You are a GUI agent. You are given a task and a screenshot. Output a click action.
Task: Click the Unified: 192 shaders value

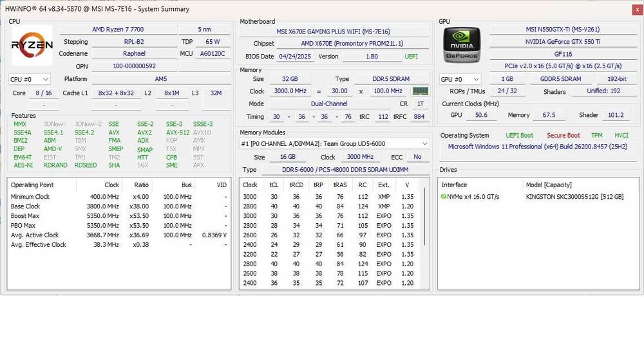click(x=603, y=91)
